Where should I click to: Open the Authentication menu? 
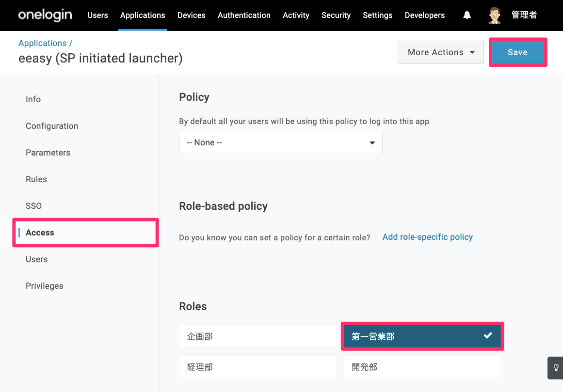[x=244, y=16]
